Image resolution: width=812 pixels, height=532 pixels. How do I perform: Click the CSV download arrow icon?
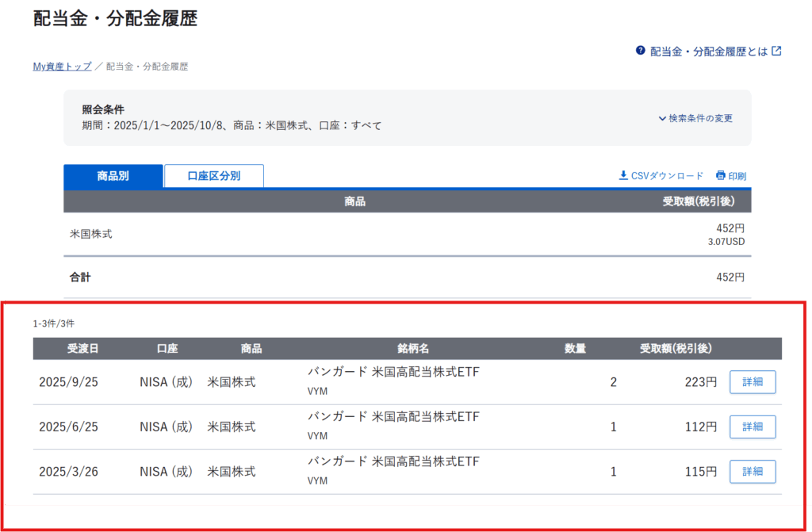point(623,175)
